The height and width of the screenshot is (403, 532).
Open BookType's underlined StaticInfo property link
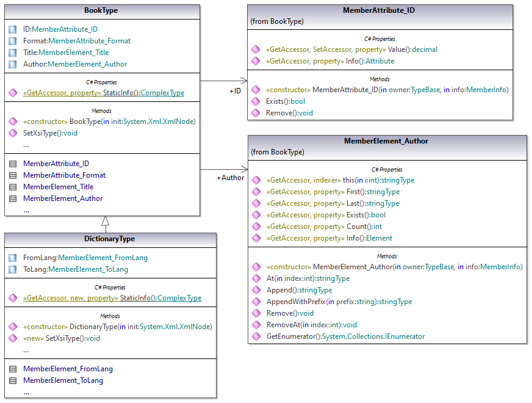[103, 93]
